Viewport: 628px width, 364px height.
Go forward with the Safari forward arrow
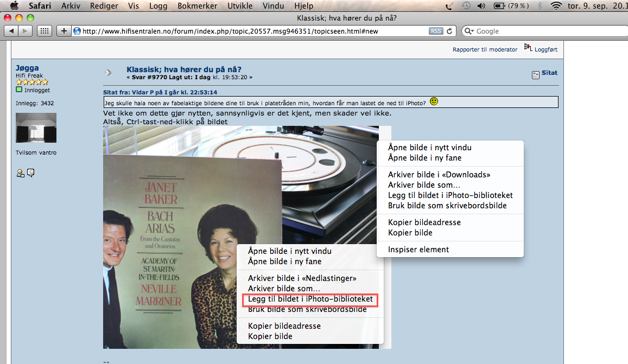click(x=25, y=31)
